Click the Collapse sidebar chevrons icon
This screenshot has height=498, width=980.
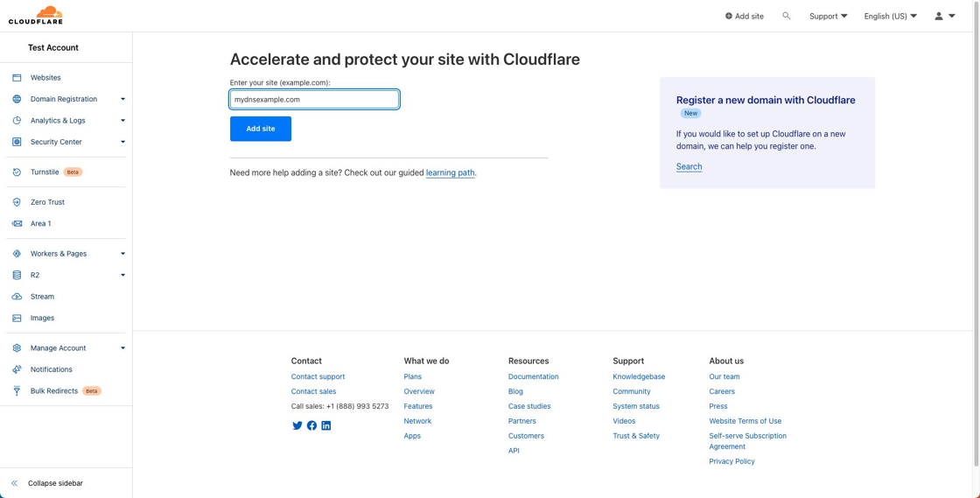point(14,484)
